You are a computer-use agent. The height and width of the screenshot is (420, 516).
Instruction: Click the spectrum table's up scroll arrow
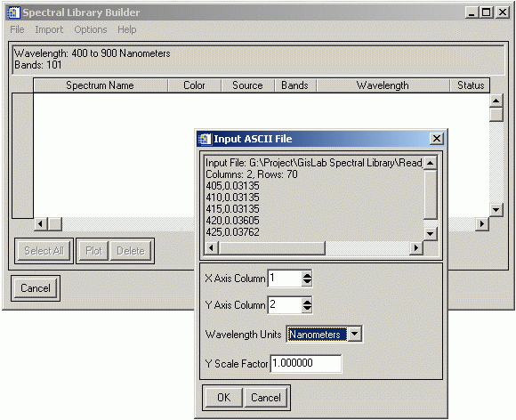point(496,101)
